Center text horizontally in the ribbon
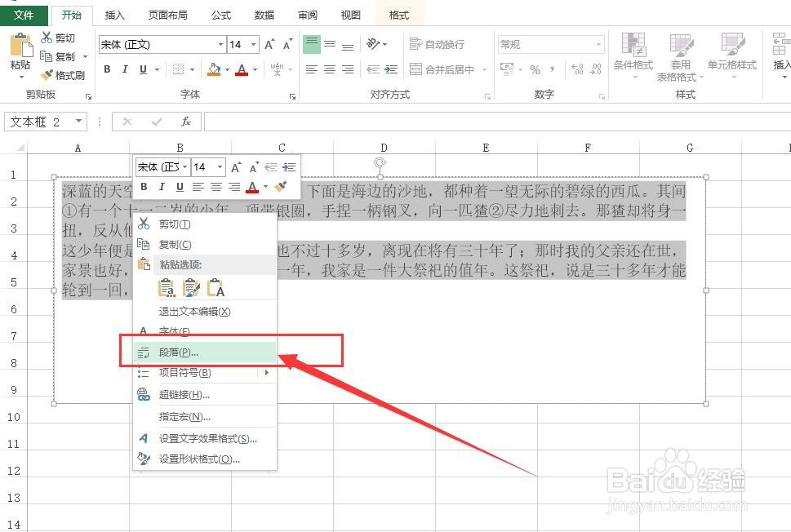This screenshot has width=791, height=532. point(330,69)
